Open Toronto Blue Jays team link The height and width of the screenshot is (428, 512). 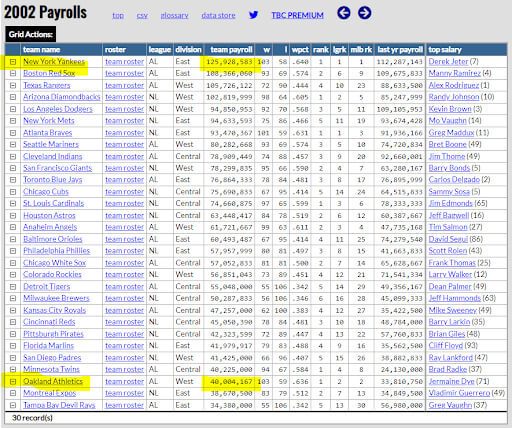tap(53, 180)
